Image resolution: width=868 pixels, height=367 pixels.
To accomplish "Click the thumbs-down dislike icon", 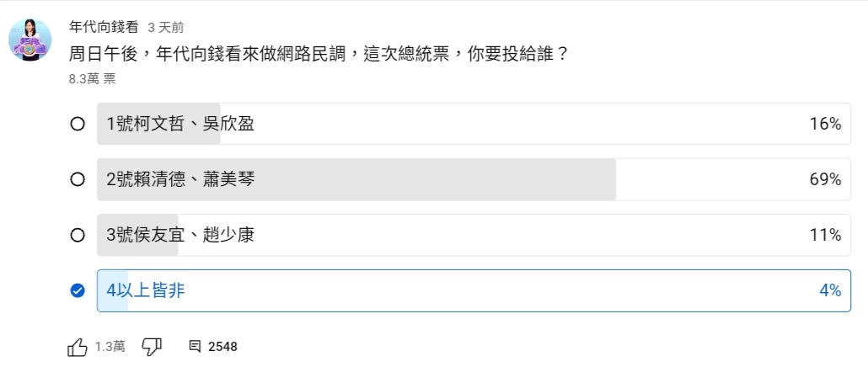I will coord(152,346).
